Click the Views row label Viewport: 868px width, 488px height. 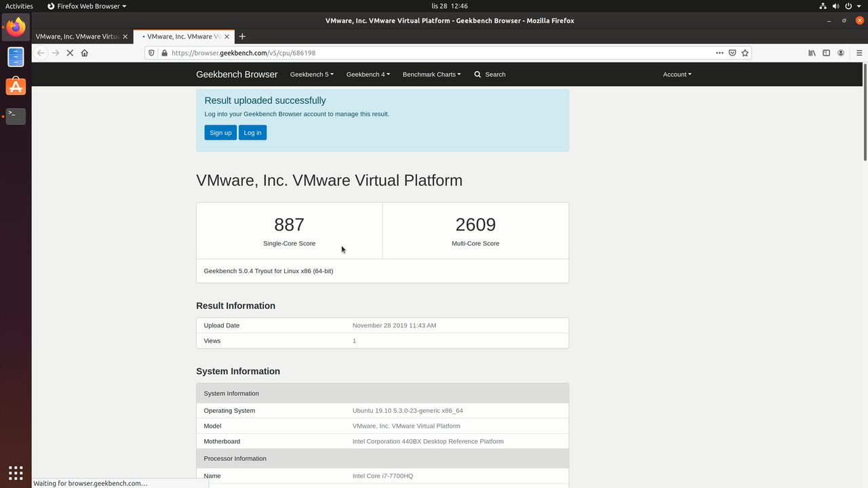[212, 341]
